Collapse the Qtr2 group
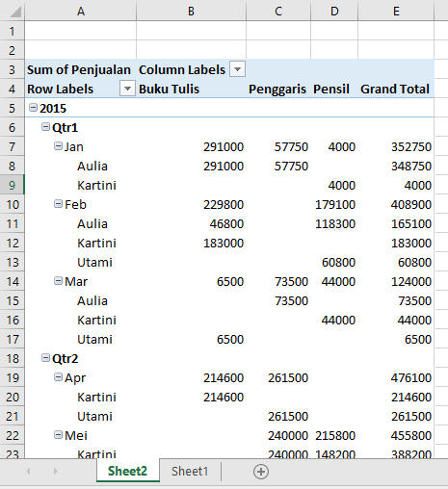Image resolution: width=448 pixels, height=489 pixels. pos(45,358)
